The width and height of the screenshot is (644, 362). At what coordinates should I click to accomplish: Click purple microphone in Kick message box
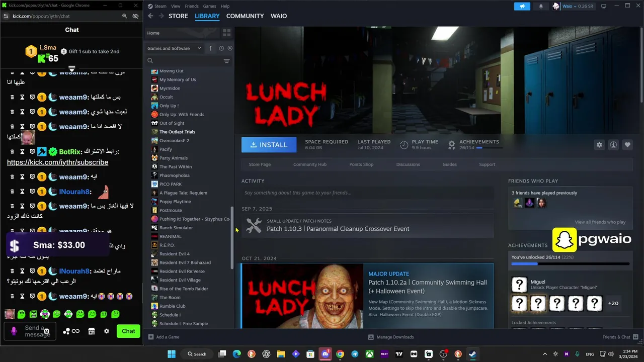point(14,331)
